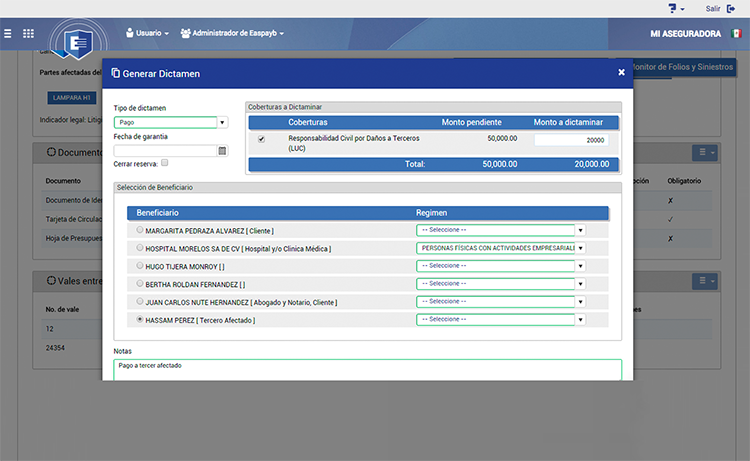Click the Easpayb shield logo

pyautogui.click(x=78, y=44)
